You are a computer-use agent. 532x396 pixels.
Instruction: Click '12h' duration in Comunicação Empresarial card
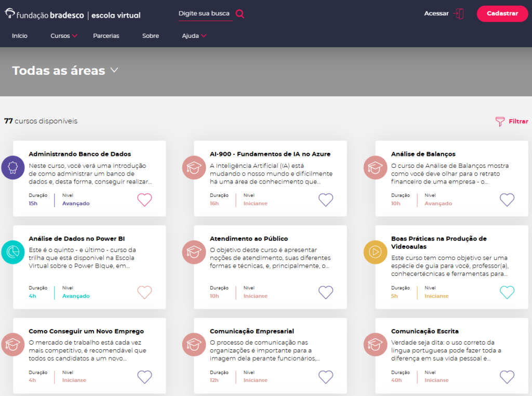[214, 380]
